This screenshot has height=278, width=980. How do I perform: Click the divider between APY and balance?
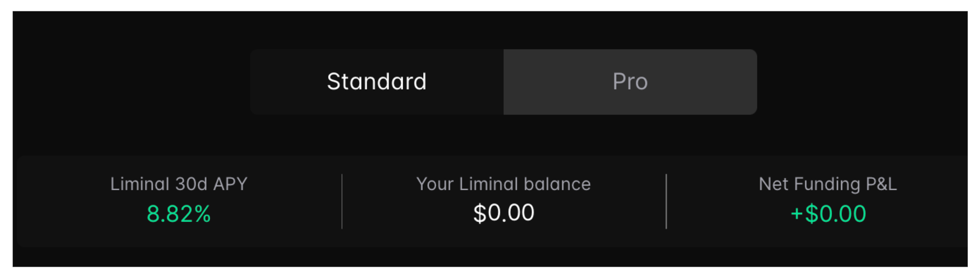(342, 201)
